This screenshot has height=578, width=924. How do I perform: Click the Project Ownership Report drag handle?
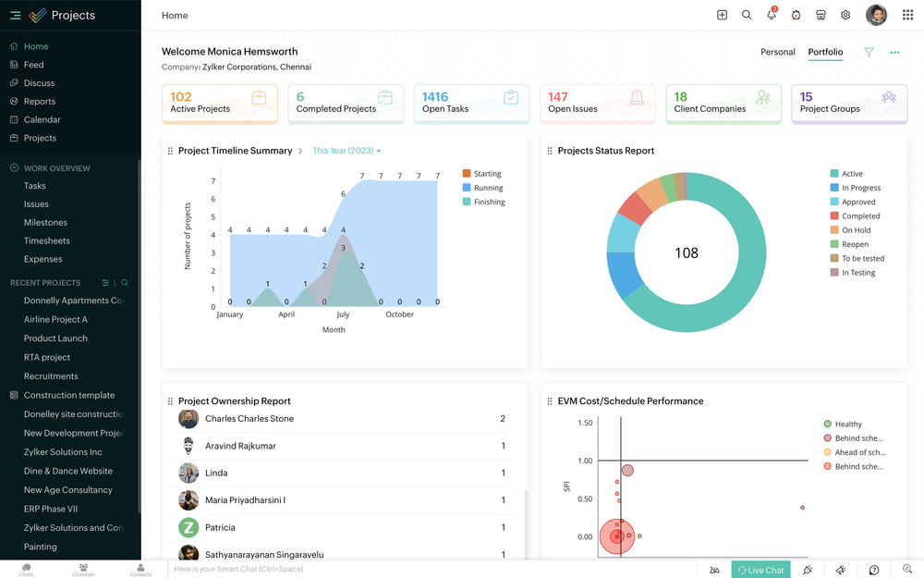170,401
